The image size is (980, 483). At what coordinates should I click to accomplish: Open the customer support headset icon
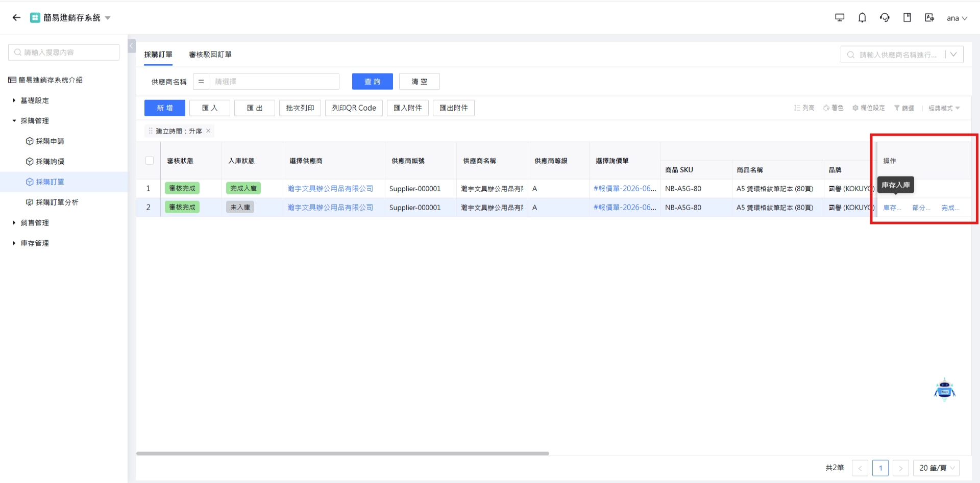click(x=885, y=18)
